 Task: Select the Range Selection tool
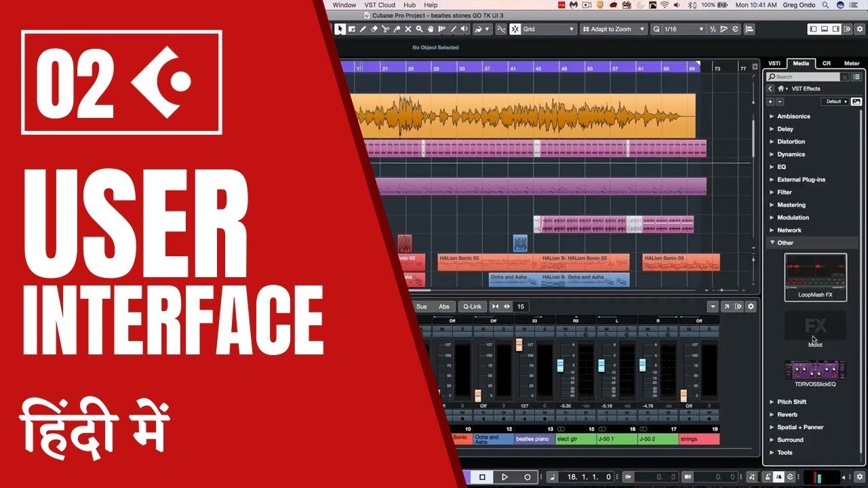click(x=351, y=29)
